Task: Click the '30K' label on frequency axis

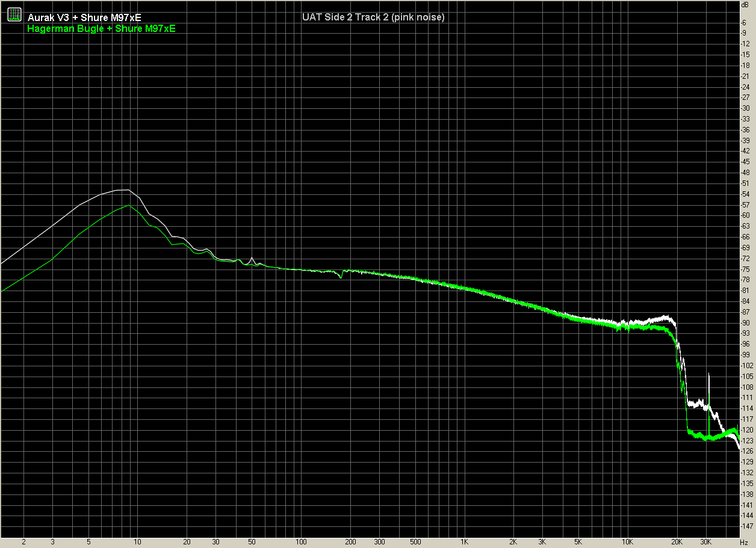Action: click(705, 542)
